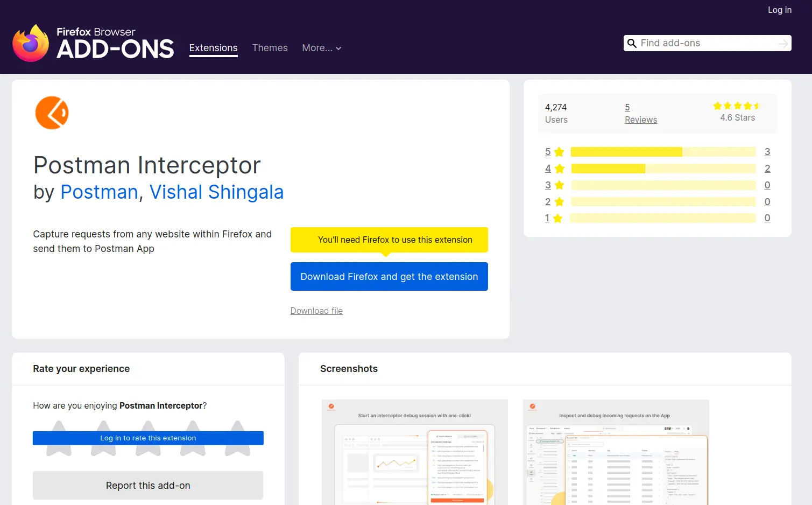Click the 5-star rating bar
The image size is (812, 505).
[x=663, y=152]
